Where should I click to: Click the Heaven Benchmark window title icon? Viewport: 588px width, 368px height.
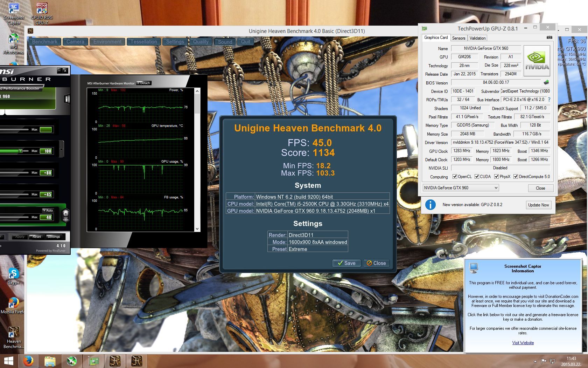pos(30,31)
